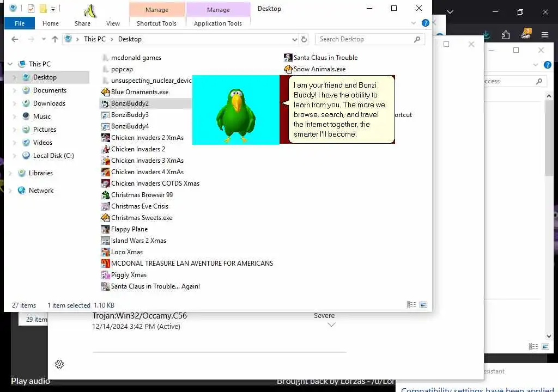Click inside Search Desktop field

370,39
